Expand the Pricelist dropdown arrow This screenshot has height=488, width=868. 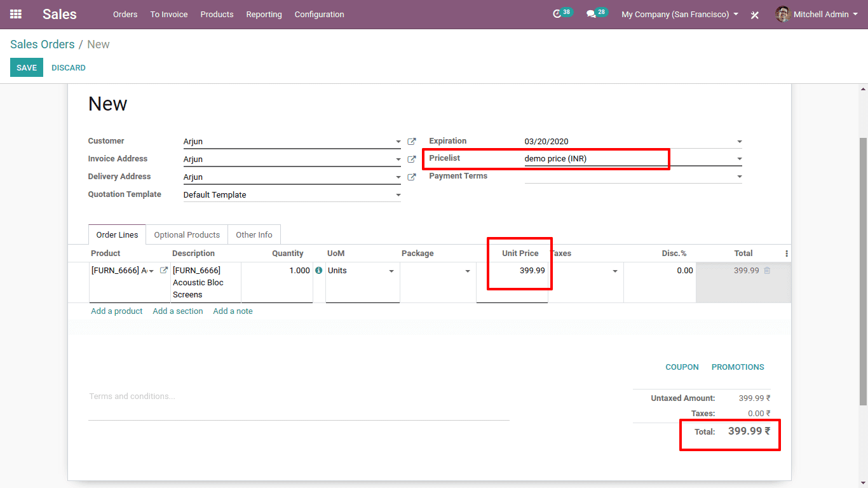740,159
